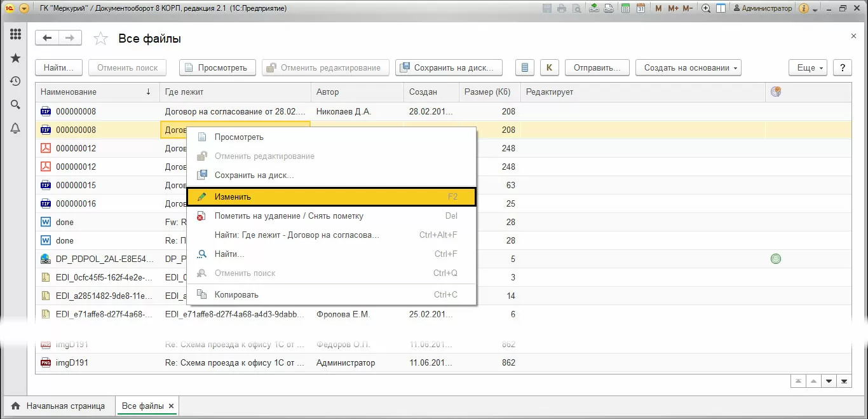The height and width of the screenshot is (419, 868).
Task: Open the sections menu grid icon
Action: (x=15, y=35)
